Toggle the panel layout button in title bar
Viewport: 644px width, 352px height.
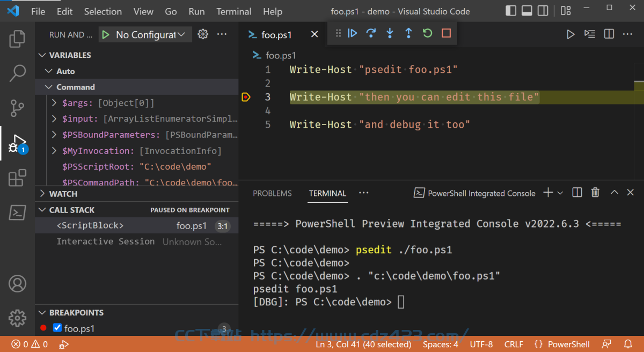point(527,10)
